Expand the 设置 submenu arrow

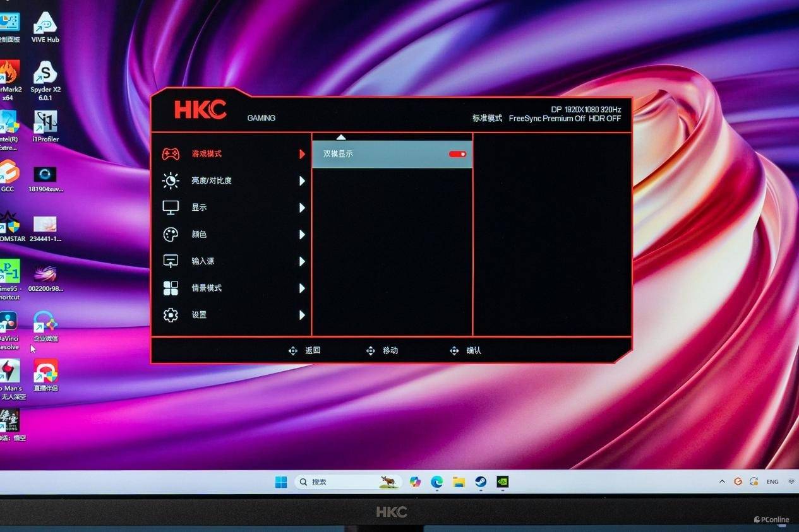[x=302, y=315]
